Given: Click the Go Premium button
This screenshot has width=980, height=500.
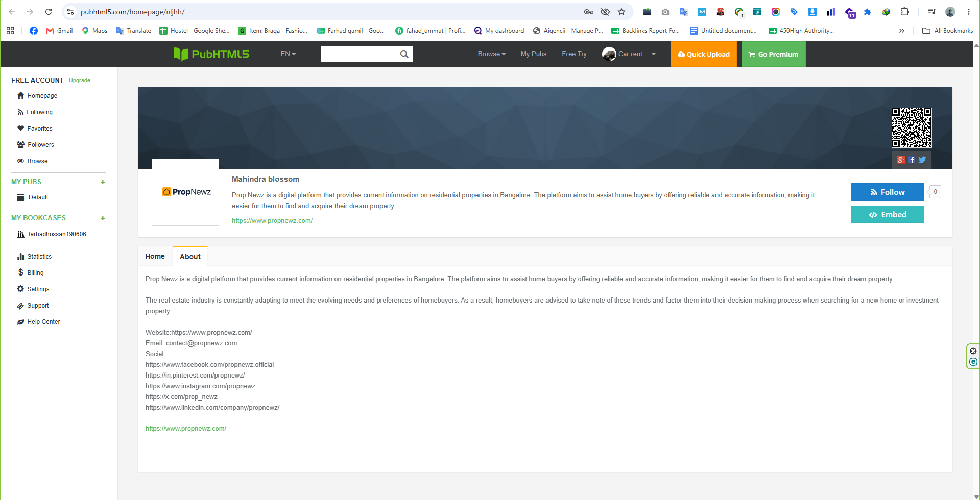Looking at the screenshot, I should click(773, 54).
